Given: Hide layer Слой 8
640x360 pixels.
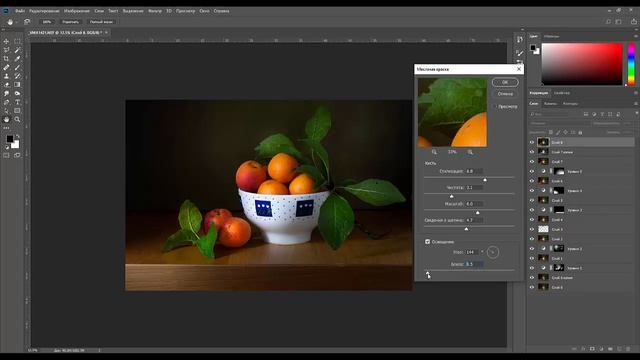Looking at the screenshot, I should click(532, 142).
